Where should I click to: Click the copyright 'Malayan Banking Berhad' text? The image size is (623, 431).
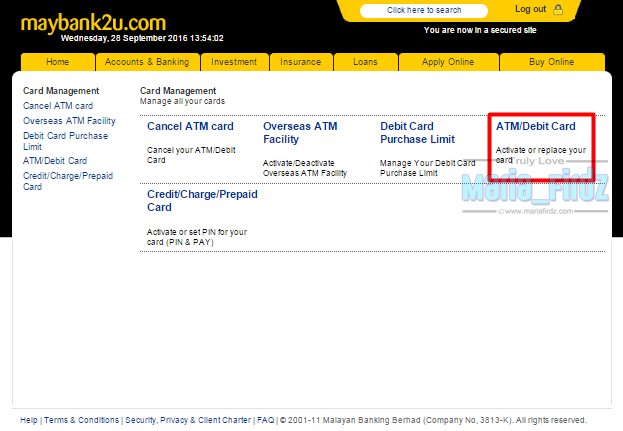[x=371, y=420]
